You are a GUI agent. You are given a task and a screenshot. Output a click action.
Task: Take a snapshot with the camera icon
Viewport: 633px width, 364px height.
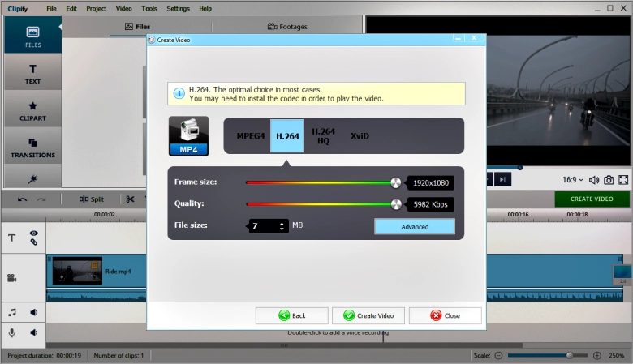tap(609, 180)
